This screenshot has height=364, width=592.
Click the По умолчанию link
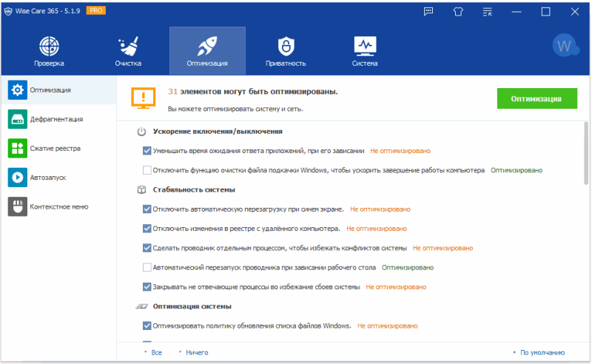pos(542,353)
